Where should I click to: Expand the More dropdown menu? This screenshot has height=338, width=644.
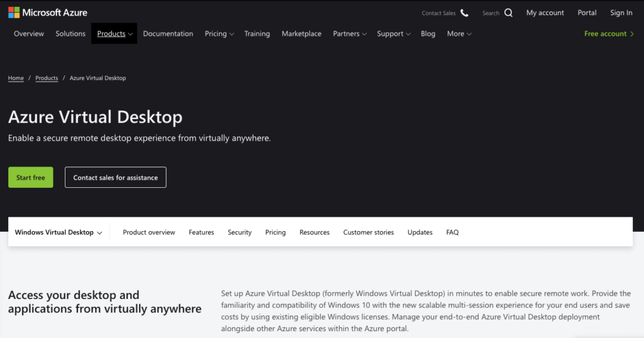click(459, 34)
